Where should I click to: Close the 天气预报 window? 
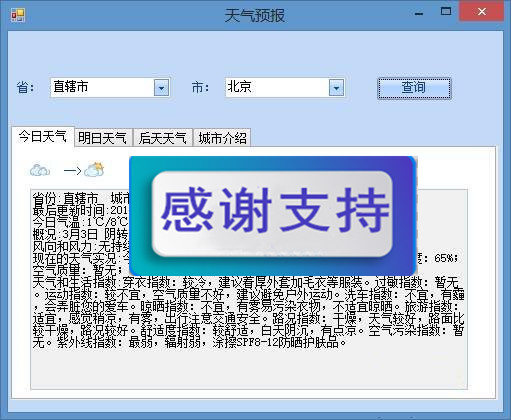(481, 12)
